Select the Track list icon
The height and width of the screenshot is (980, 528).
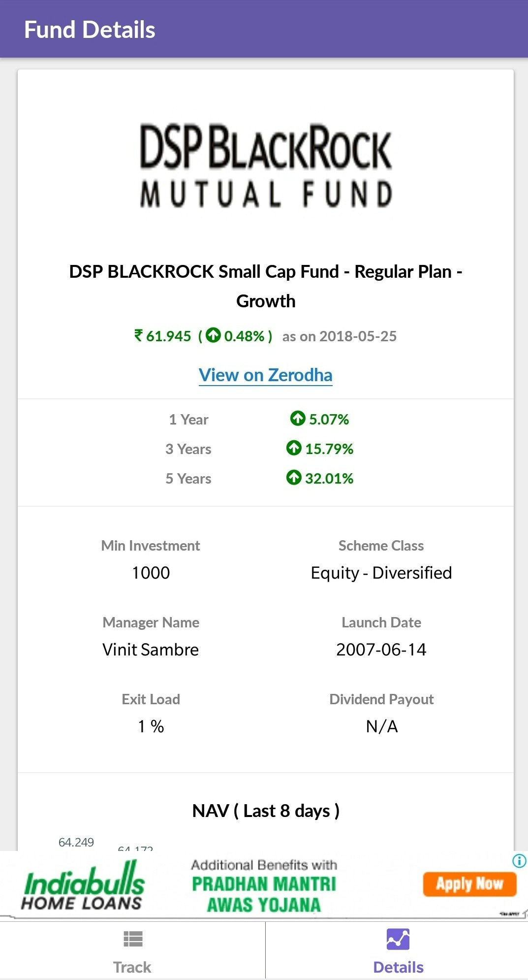pyautogui.click(x=132, y=940)
